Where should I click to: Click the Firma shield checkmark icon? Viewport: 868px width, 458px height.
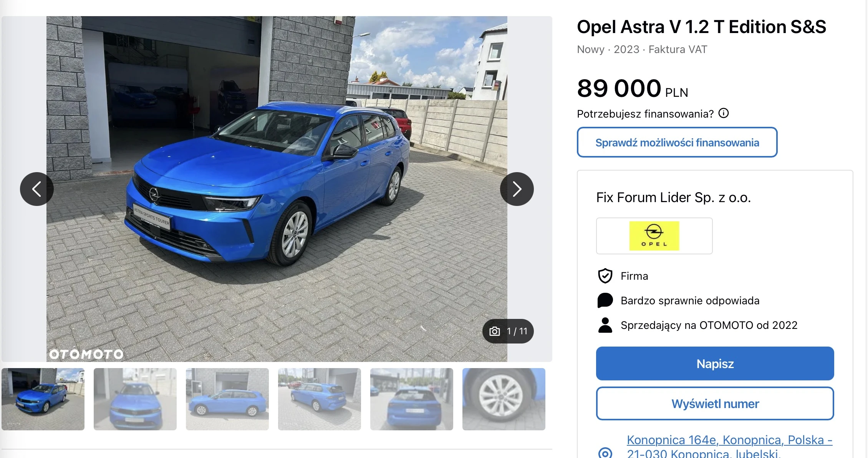(x=605, y=276)
